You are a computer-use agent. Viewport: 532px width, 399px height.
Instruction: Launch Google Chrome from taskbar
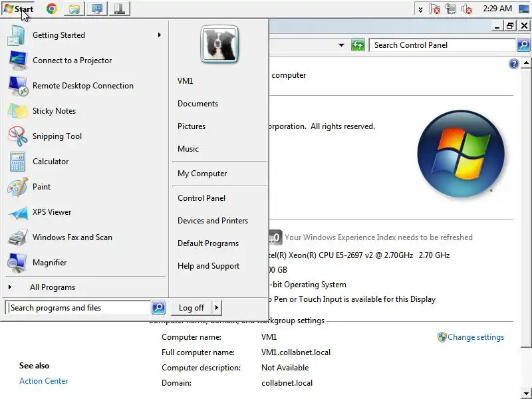[x=52, y=9]
